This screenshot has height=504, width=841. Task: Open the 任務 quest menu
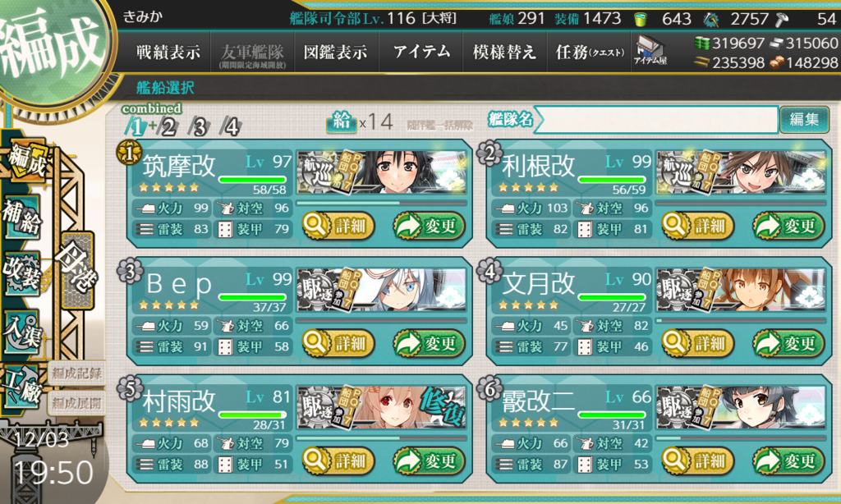coord(589,52)
